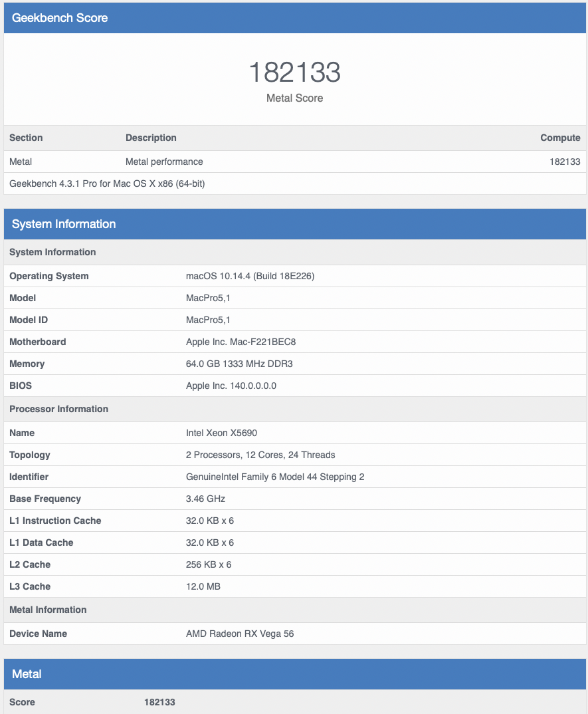
Task: Select 'macOS 10.14.4 (Build 18E226)' value
Action: coord(250,276)
